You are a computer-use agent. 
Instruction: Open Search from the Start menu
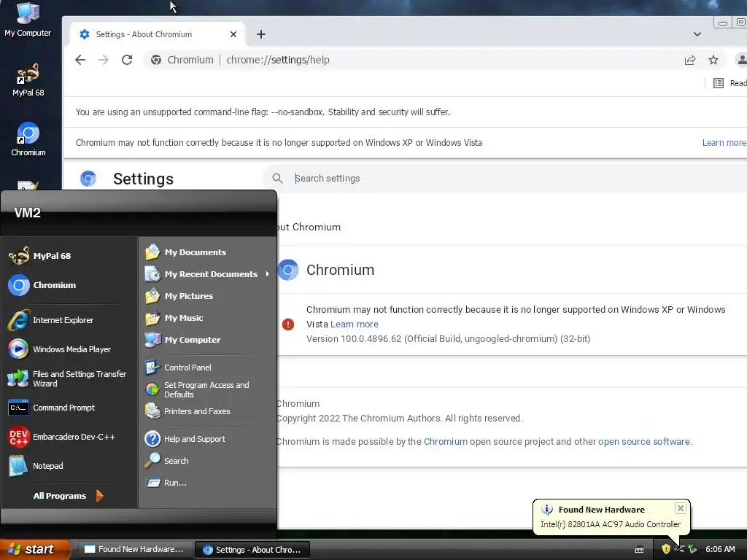click(x=208, y=461)
